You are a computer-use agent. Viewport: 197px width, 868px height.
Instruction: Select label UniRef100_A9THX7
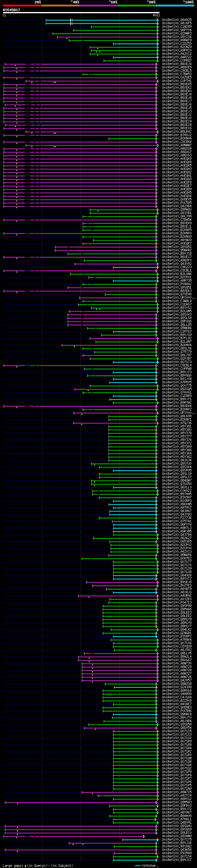177,507
